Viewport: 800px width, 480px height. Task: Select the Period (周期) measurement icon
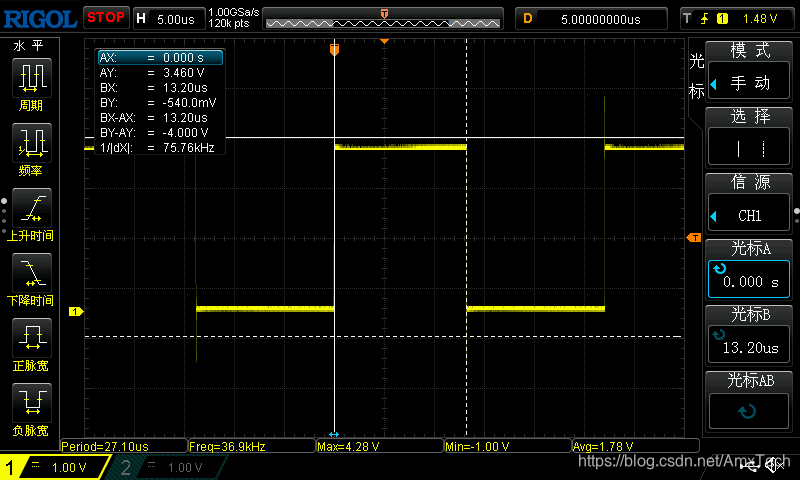[x=32, y=78]
